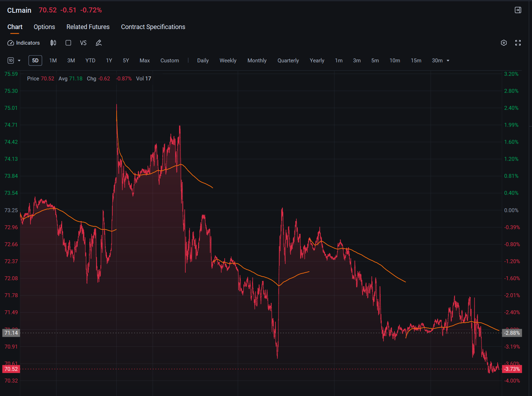This screenshot has width=532, height=396.
Task: Enter fullscreen chart mode
Action: coord(518,43)
